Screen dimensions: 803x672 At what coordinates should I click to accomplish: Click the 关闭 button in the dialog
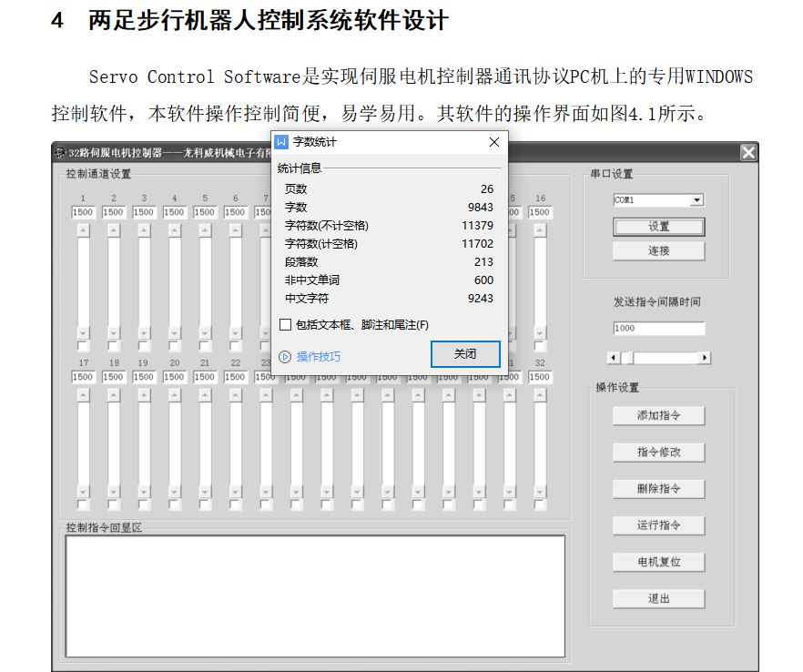(465, 354)
